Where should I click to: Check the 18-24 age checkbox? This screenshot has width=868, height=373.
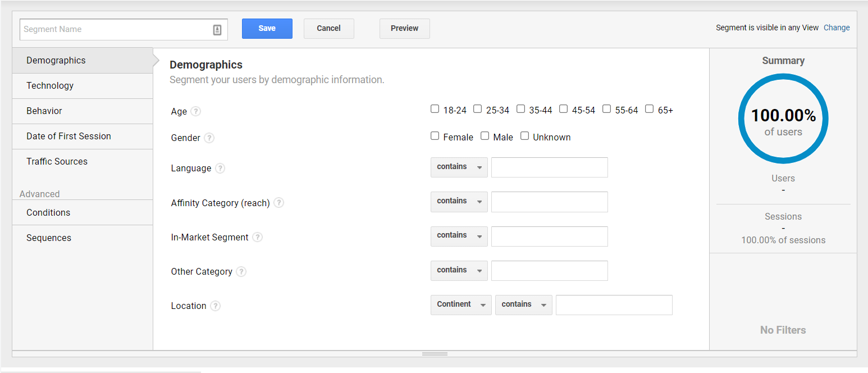pyautogui.click(x=435, y=108)
